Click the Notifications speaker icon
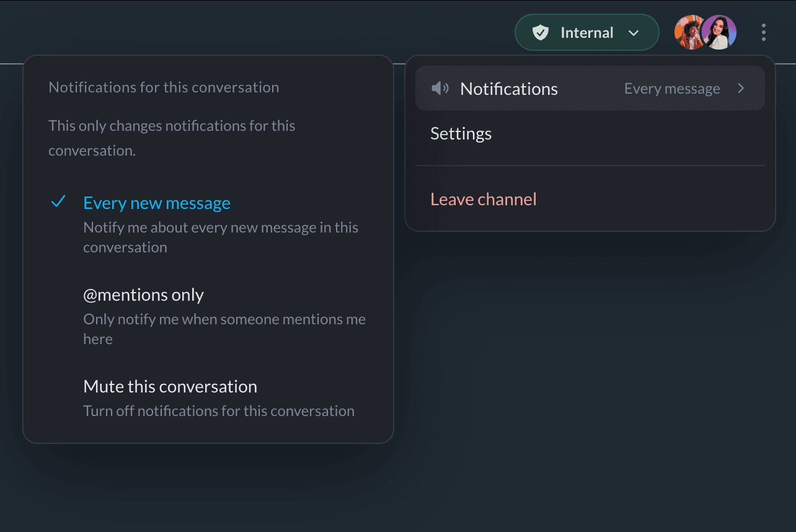The image size is (796, 532). (x=440, y=89)
